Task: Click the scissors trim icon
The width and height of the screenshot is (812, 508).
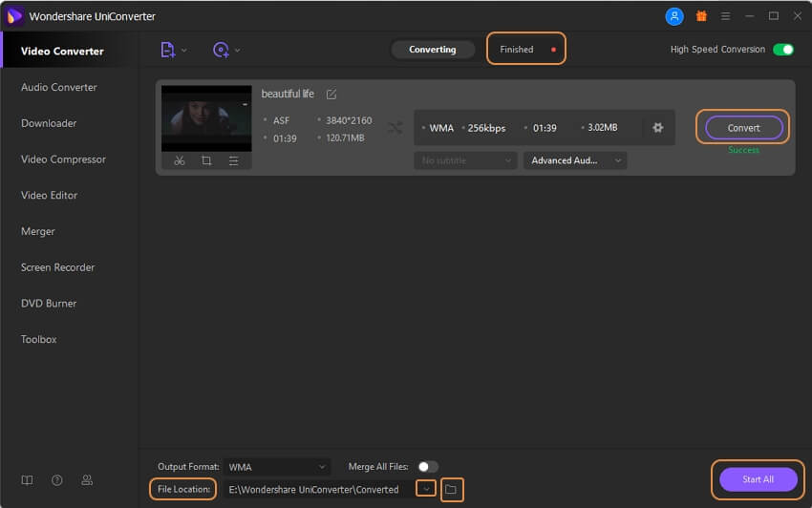Action: pyautogui.click(x=180, y=160)
